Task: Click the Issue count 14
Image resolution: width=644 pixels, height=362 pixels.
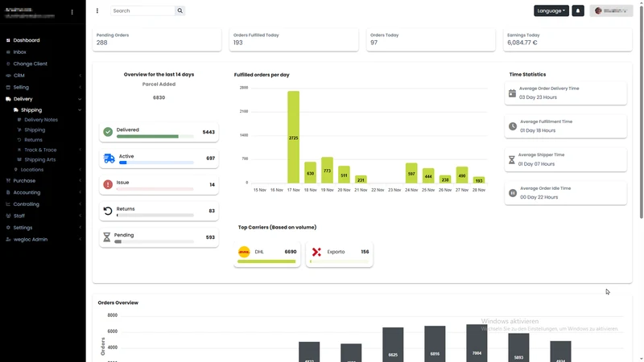Action: (212, 185)
